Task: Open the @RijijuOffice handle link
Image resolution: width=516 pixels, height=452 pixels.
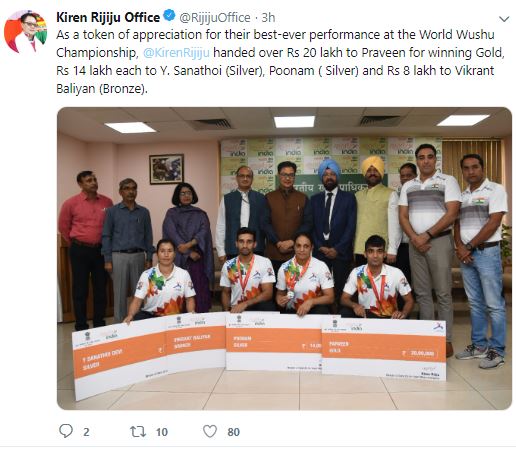Action: point(215,18)
